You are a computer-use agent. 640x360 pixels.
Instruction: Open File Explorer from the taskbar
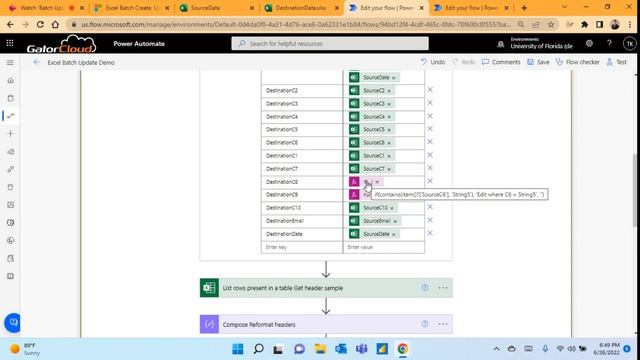(320, 349)
